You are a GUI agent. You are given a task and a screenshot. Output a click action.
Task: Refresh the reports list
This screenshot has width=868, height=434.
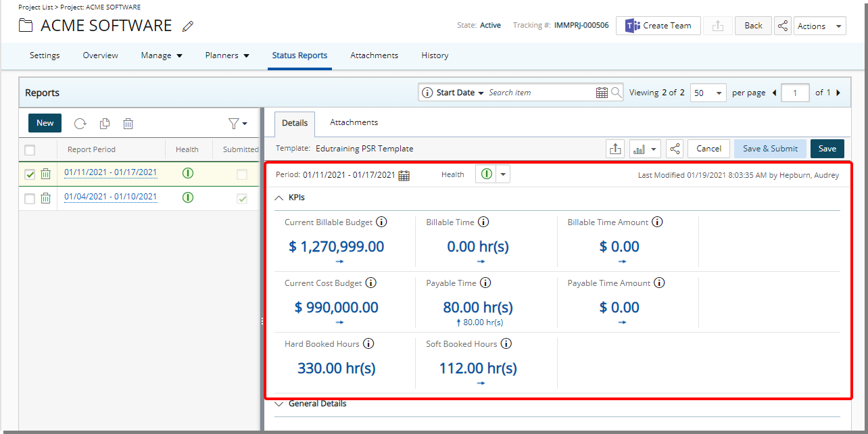coord(80,123)
